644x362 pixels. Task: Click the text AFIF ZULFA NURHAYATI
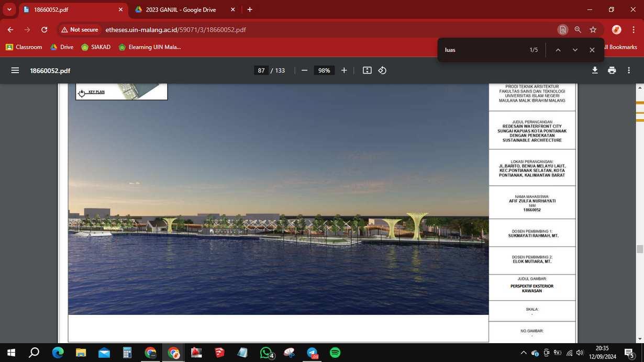click(x=532, y=201)
